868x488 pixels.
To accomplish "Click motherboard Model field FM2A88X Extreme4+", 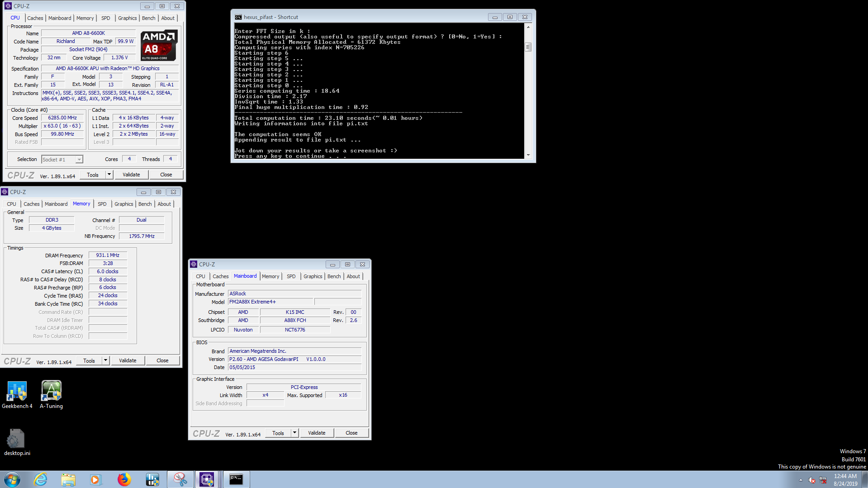I will (x=270, y=302).
